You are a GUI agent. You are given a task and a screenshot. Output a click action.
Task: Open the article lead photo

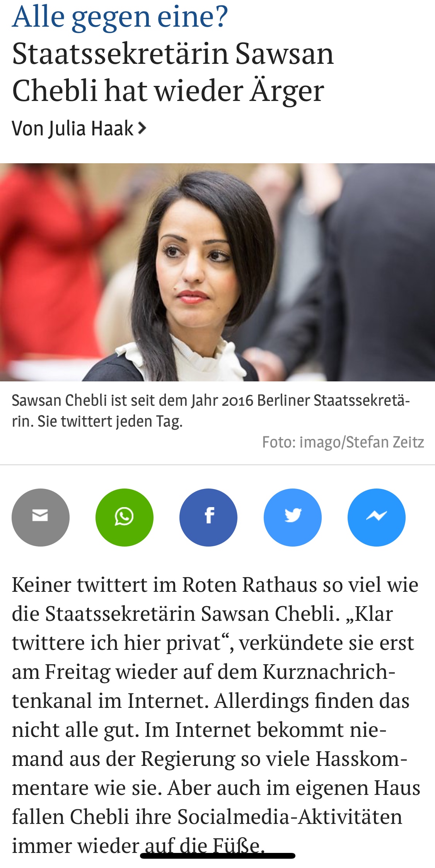coord(217,272)
